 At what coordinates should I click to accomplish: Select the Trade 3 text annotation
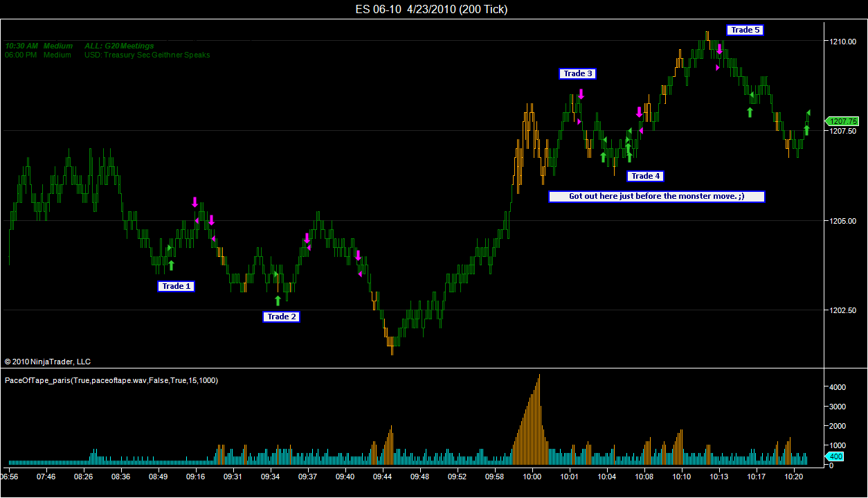578,73
